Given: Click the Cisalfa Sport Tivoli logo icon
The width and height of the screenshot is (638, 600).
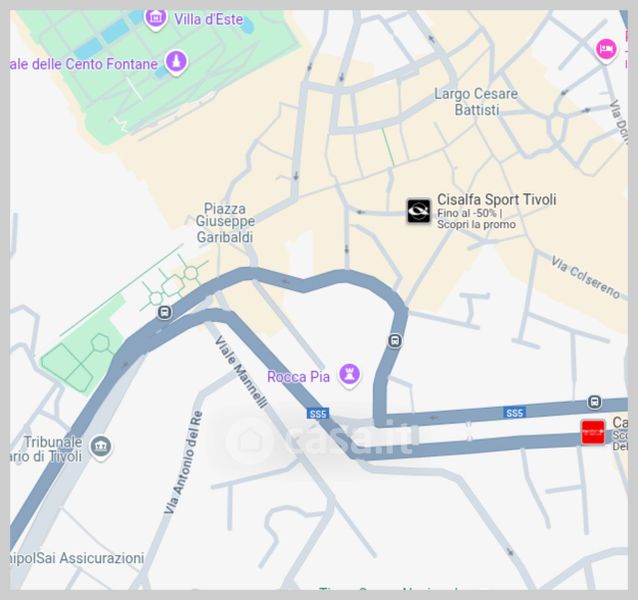Looking at the screenshot, I should tap(419, 211).
